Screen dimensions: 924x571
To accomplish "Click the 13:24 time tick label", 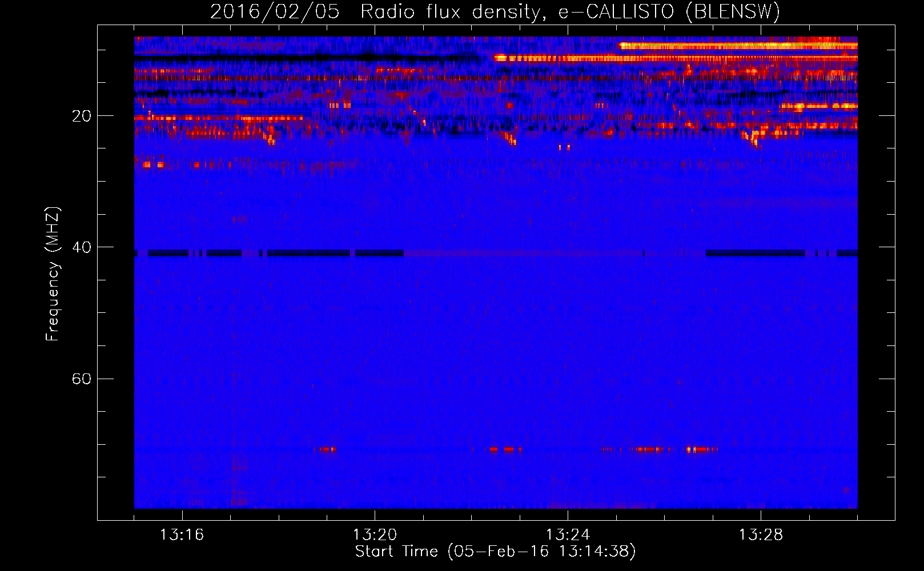I will click(568, 535).
